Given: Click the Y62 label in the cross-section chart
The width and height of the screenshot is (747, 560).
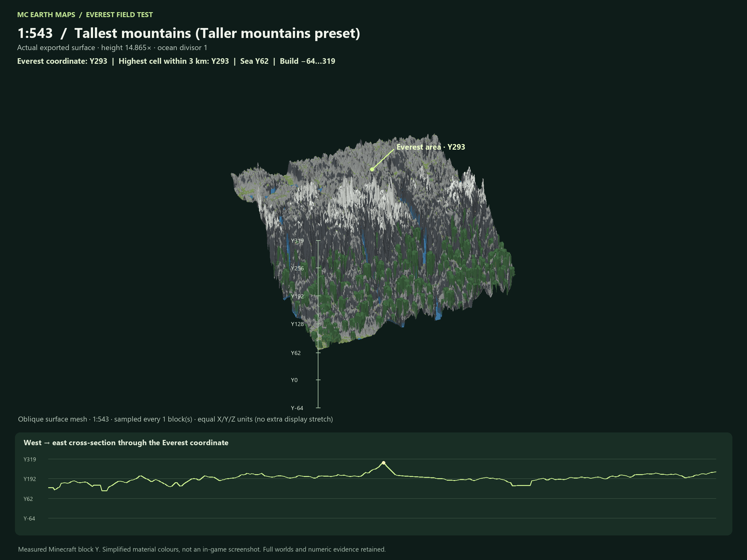Looking at the screenshot, I should click(x=28, y=499).
